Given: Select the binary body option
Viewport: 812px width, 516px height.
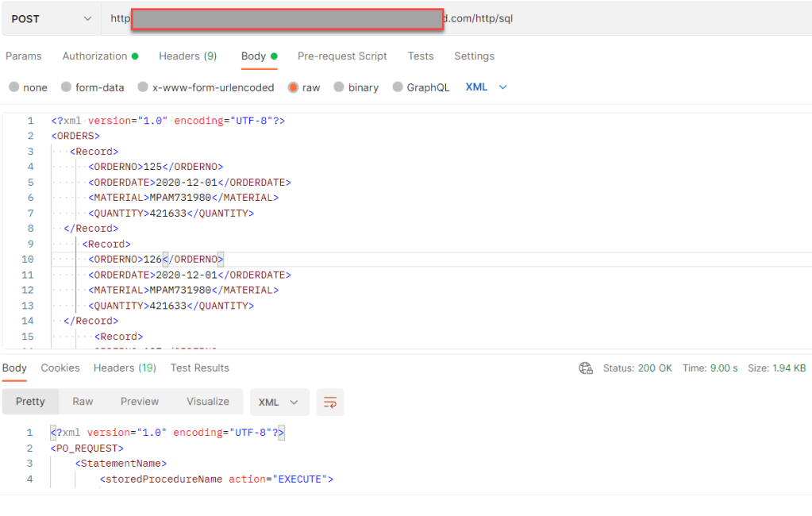Looking at the screenshot, I should pyautogui.click(x=340, y=87).
